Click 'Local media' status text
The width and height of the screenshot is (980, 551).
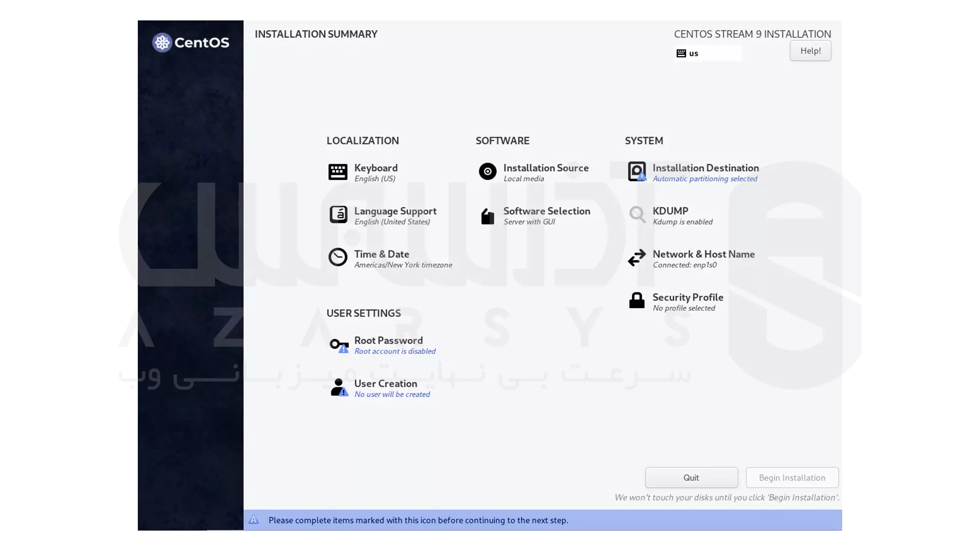pyautogui.click(x=524, y=179)
